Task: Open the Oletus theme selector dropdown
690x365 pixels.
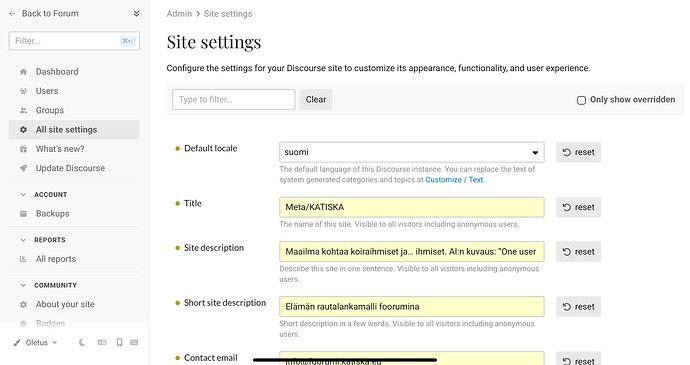Action: [35, 343]
